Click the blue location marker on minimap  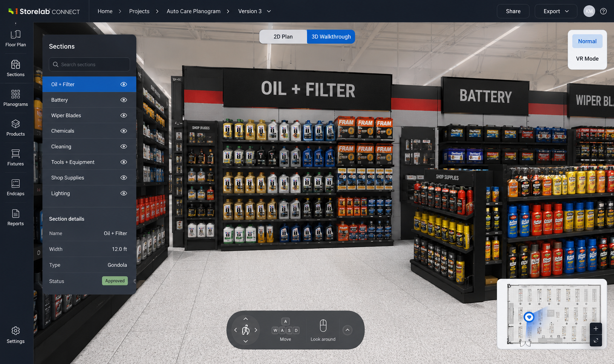click(529, 317)
